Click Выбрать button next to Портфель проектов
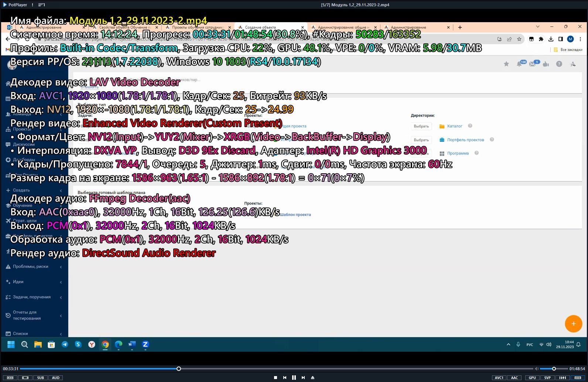 coord(421,140)
